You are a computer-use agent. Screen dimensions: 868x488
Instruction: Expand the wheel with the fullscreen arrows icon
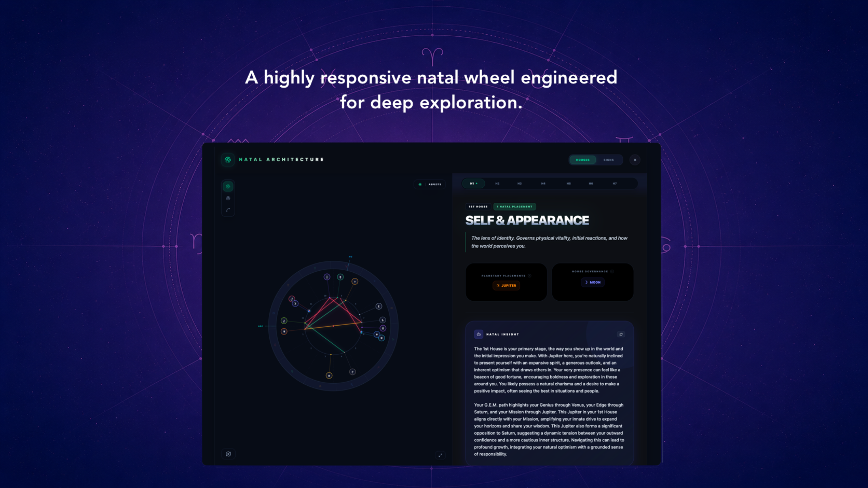pyautogui.click(x=440, y=455)
